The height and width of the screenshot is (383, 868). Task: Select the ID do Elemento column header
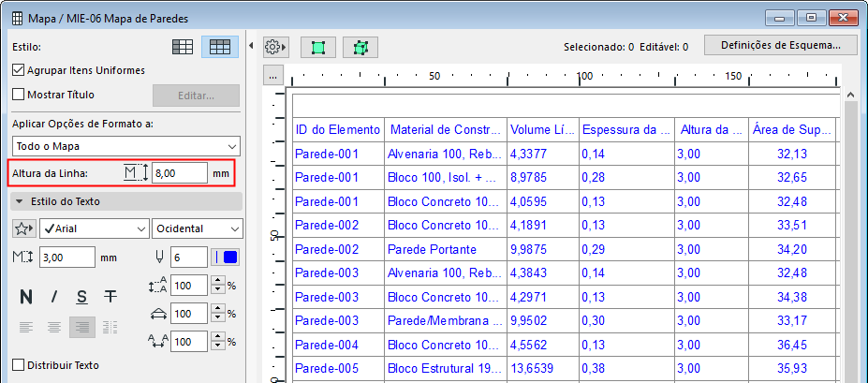pos(338,130)
